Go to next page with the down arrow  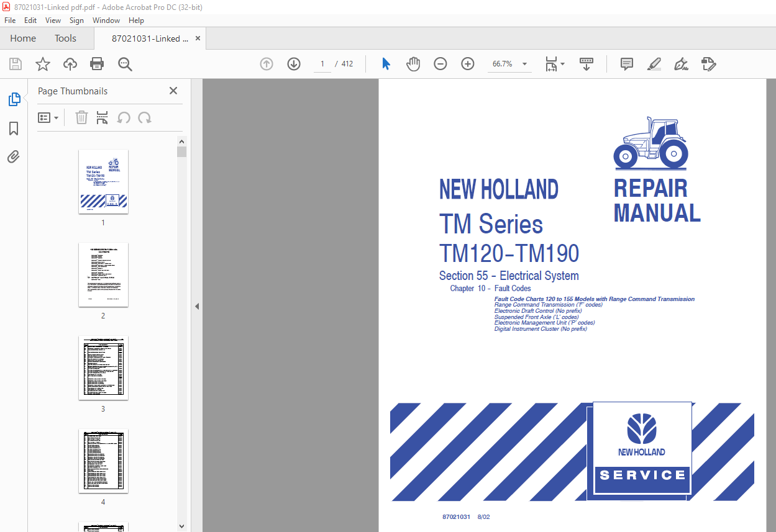coord(294,64)
